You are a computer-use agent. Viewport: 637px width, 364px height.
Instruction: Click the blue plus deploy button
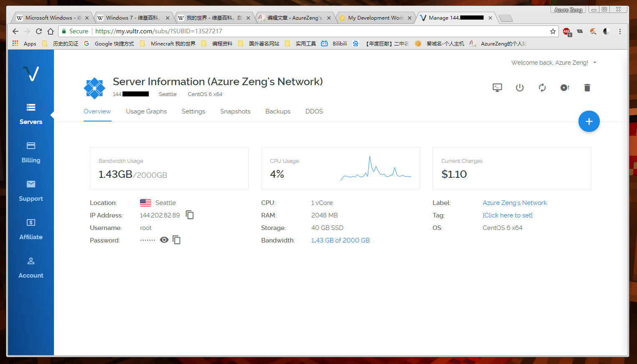(x=589, y=121)
